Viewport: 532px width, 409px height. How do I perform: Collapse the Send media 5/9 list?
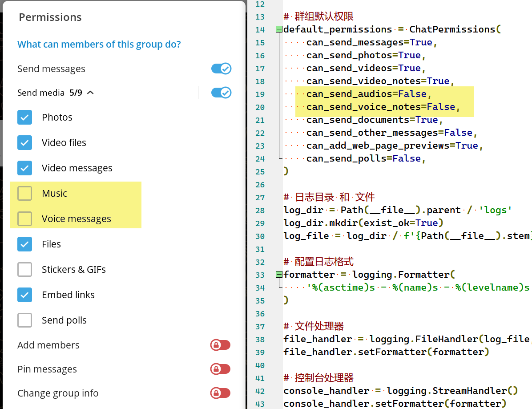pyautogui.click(x=90, y=93)
